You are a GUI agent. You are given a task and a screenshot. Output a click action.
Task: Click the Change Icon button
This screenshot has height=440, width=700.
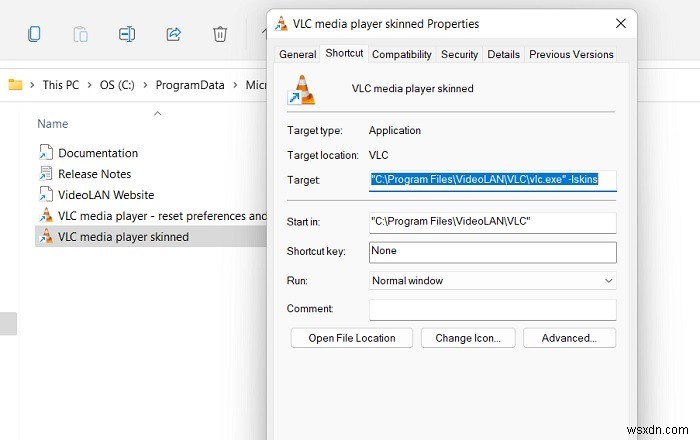coord(468,338)
